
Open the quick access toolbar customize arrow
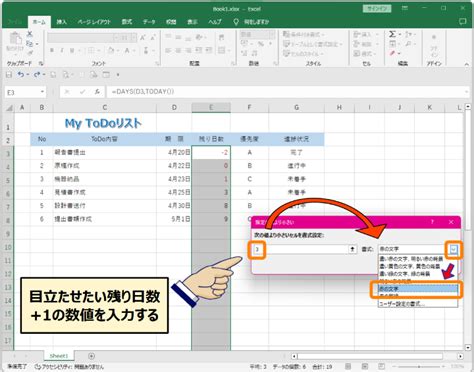[x=118, y=75]
